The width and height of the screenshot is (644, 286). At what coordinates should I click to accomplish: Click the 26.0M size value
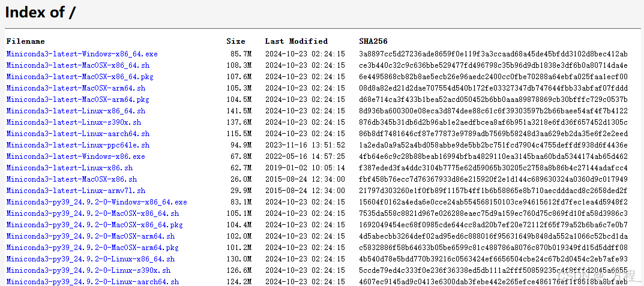241,179
